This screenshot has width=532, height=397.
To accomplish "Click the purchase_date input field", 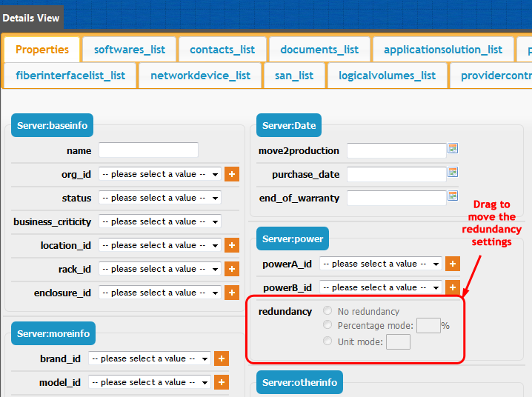I will click(396, 174).
